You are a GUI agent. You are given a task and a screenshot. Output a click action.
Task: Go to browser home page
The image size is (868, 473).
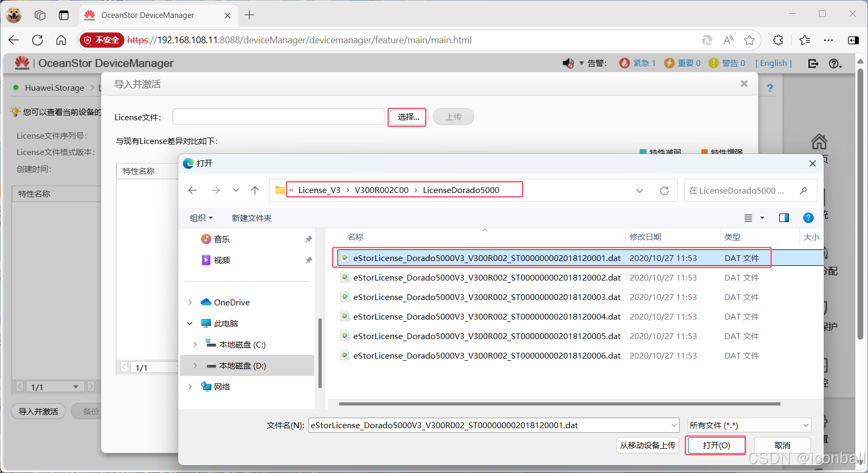pos(61,40)
